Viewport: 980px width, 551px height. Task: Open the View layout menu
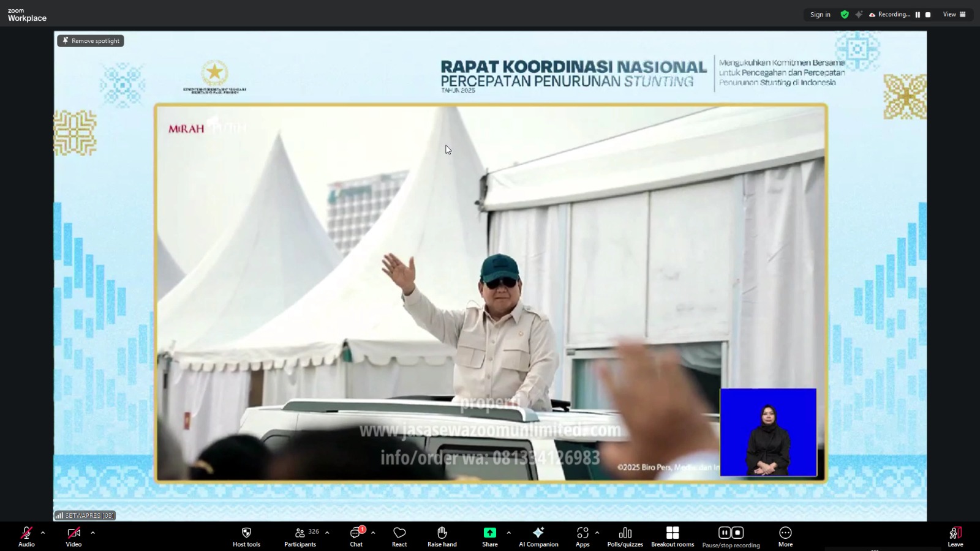[954, 15]
